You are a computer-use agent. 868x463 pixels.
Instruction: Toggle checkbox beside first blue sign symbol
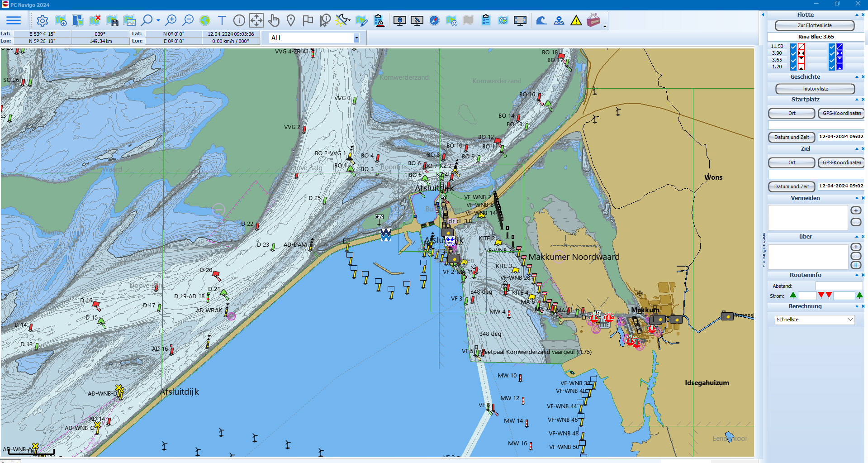coord(832,47)
